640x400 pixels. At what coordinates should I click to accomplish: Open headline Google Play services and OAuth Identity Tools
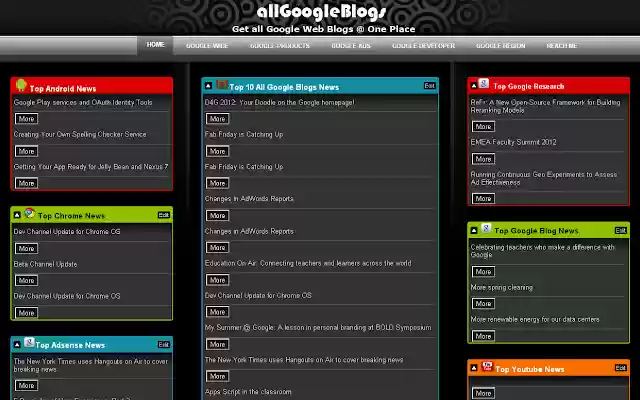coord(83,102)
